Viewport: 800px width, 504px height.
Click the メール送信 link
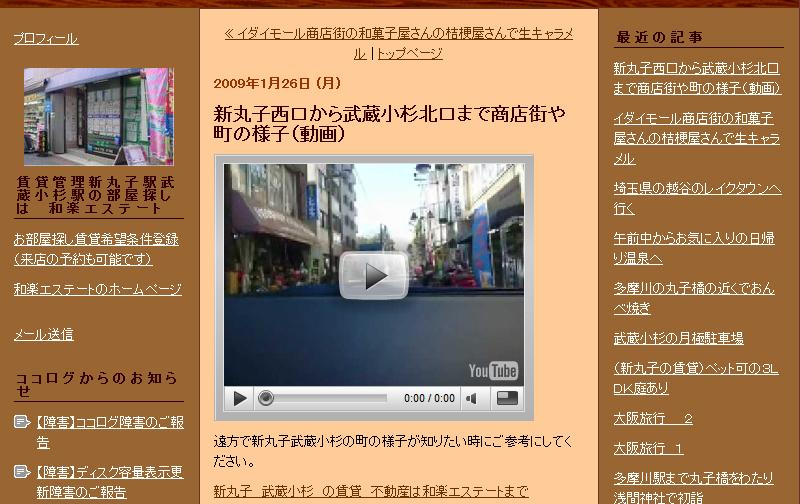tap(43, 334)
